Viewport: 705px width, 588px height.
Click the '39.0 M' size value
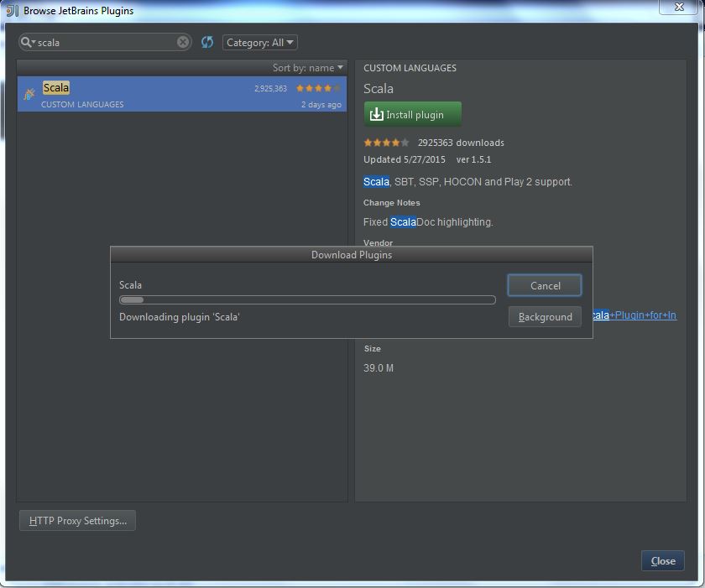click(x=379, y=368)
